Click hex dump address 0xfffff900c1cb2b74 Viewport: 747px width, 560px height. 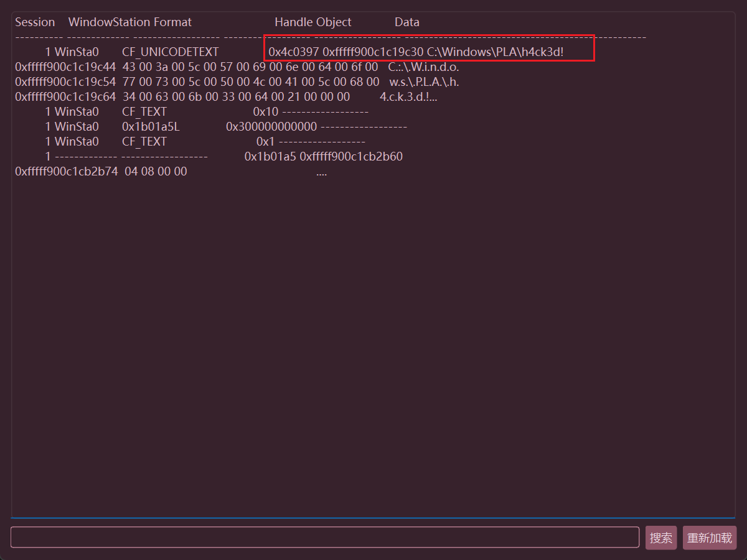click(x=66, y=172)
